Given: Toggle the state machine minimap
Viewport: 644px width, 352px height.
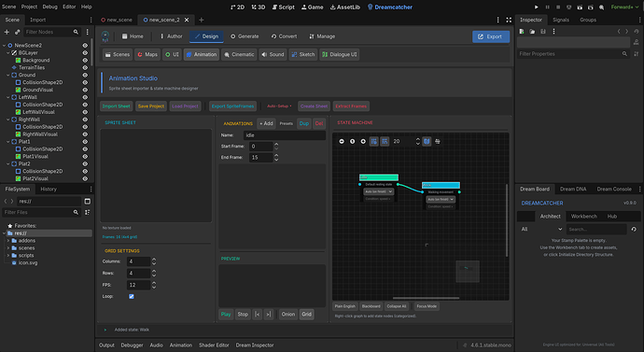Looking at the screenshot, I should pyautogui.click(x=427, y=141).
